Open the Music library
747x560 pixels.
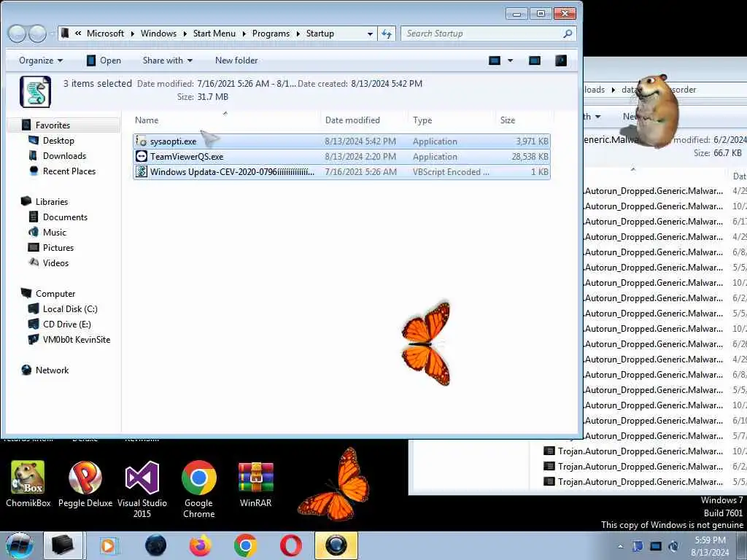[54, 233]
